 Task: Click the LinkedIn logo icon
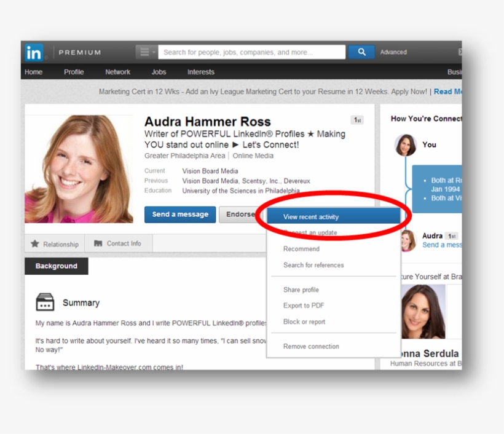click(34, 52)
